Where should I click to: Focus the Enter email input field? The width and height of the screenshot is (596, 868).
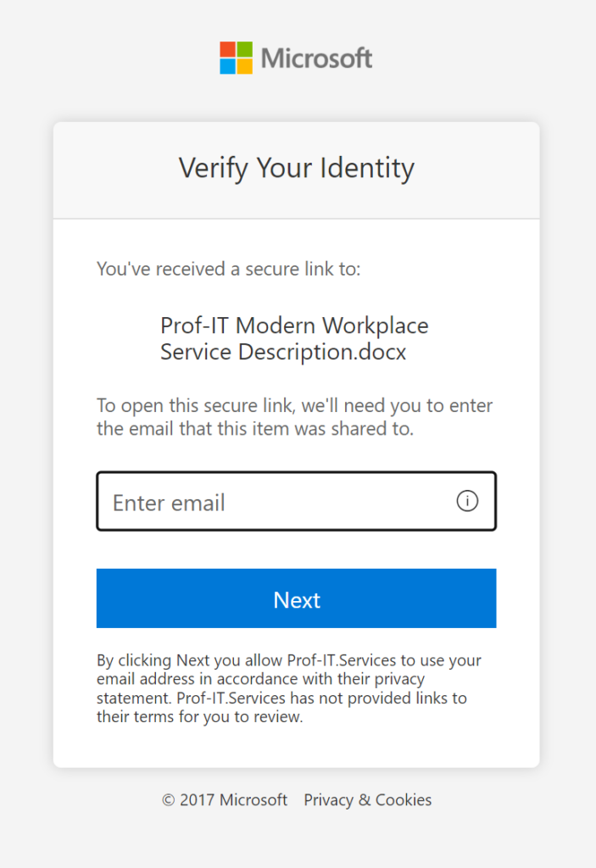point(271,502)
